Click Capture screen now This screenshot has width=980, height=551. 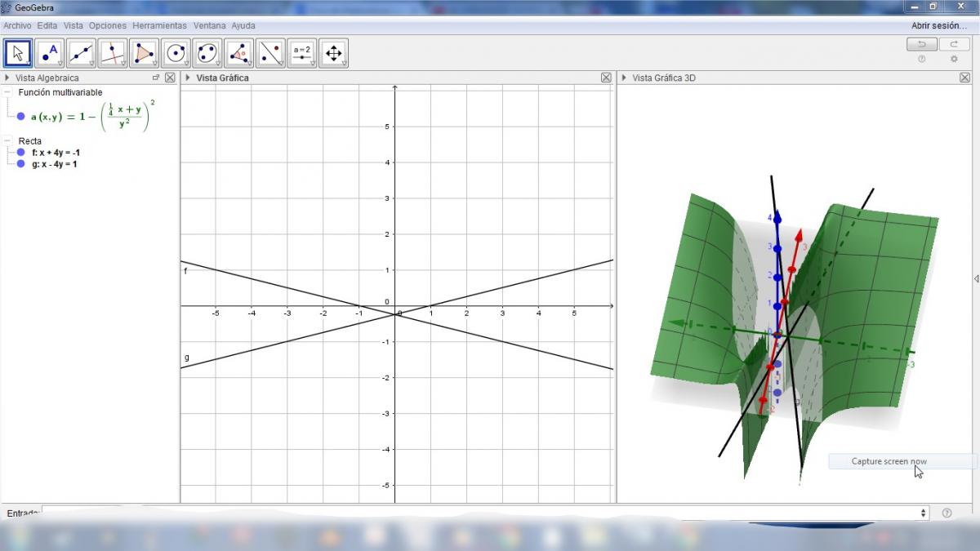(889, 461)
